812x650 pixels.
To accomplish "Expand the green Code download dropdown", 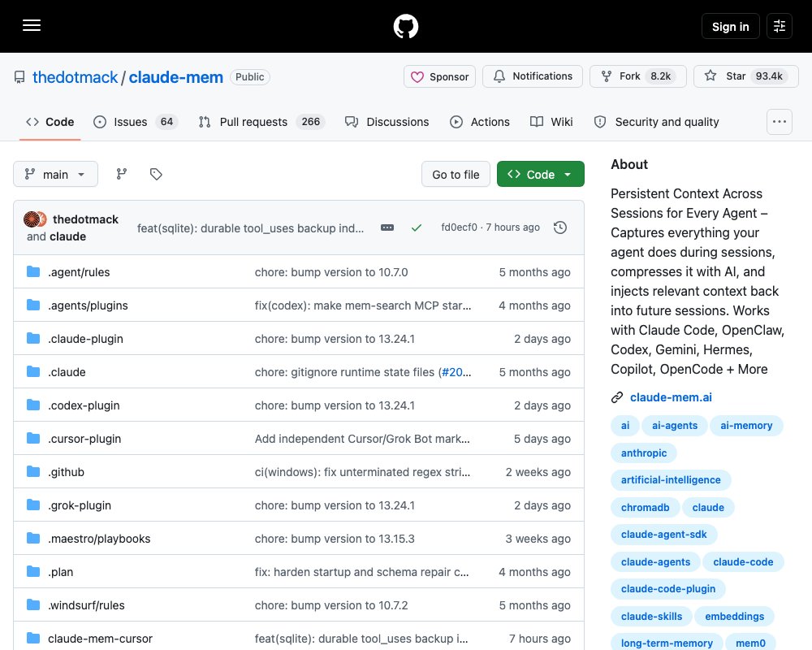I will coord(541,175).
